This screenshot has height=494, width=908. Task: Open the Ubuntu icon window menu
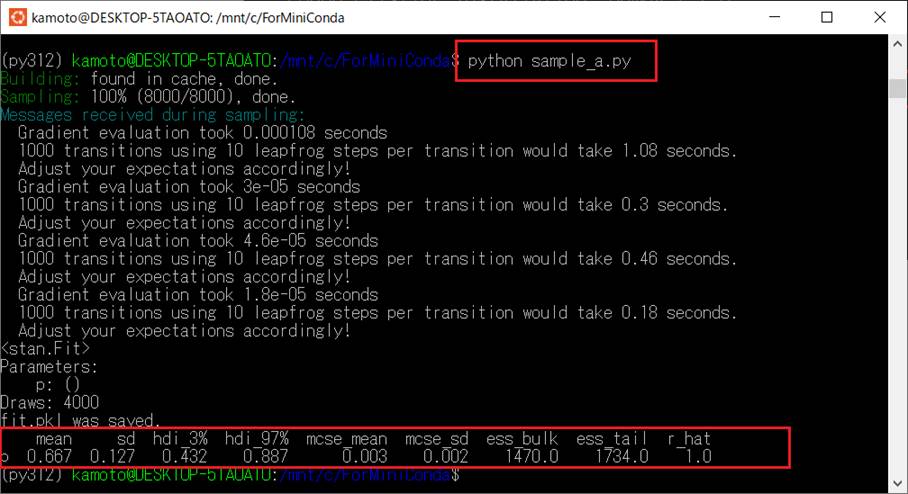(17, 17)
